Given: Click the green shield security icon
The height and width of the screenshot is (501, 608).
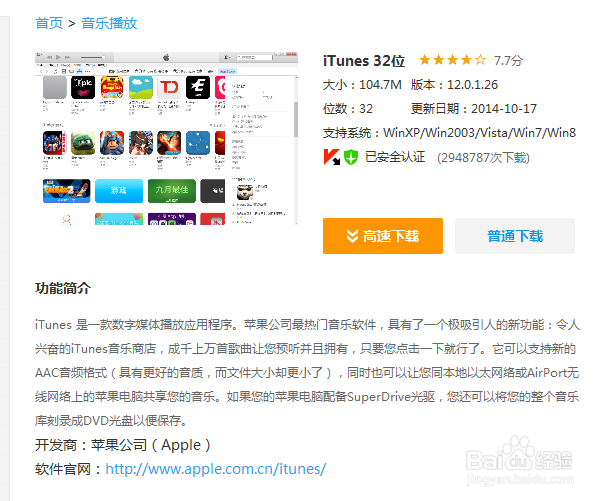Looking at the screenshot, I should point(351,157).
